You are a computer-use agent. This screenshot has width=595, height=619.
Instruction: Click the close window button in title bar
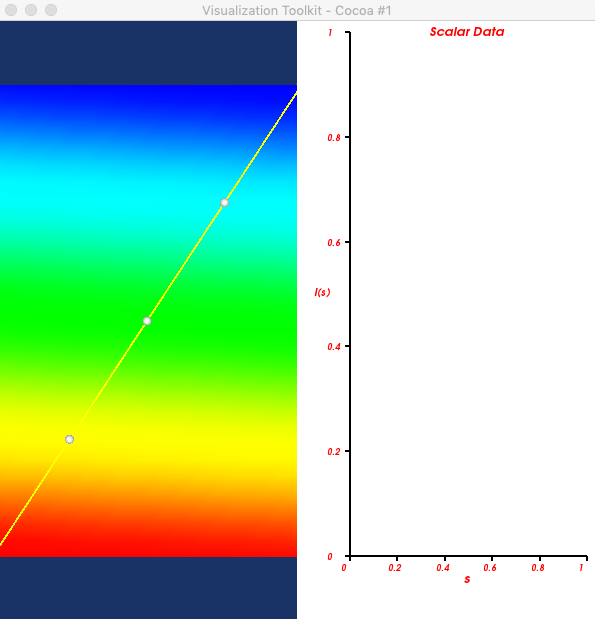tap(11, 10)
